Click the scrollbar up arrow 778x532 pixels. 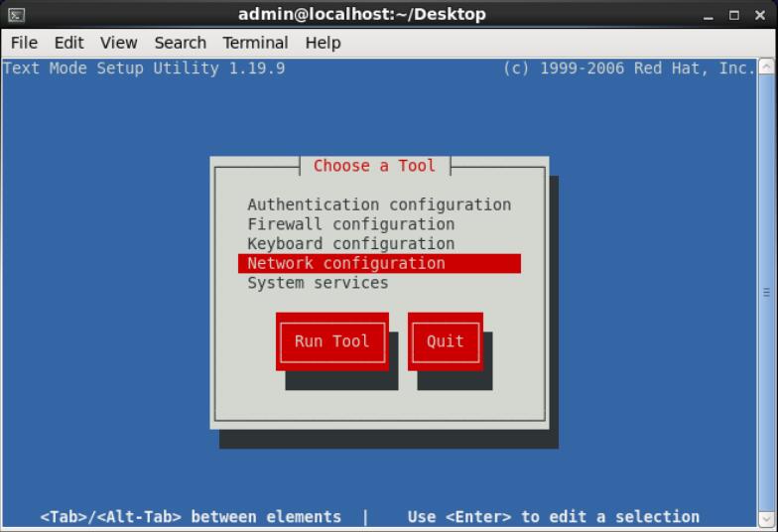[x=766, y=66]
